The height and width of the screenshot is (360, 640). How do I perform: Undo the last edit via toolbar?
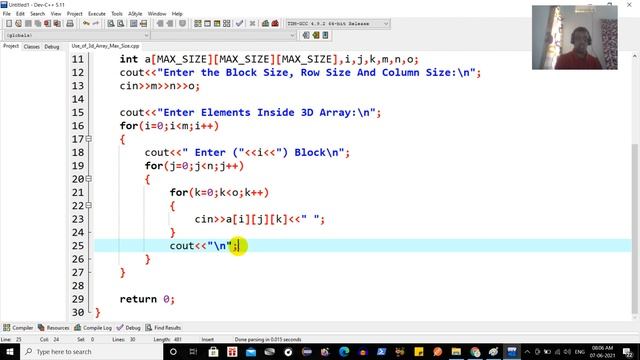pos(86,24)
